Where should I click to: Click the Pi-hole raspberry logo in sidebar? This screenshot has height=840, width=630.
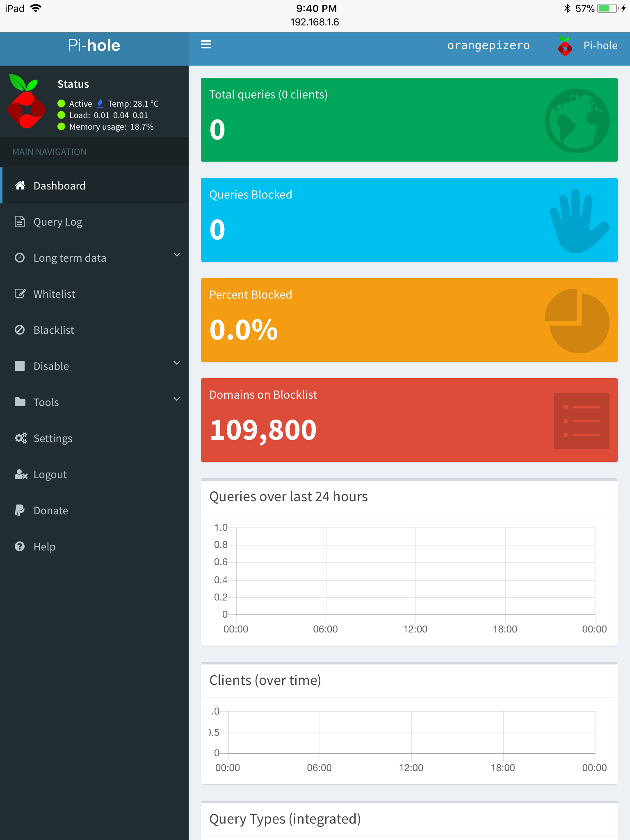(26, 101)
